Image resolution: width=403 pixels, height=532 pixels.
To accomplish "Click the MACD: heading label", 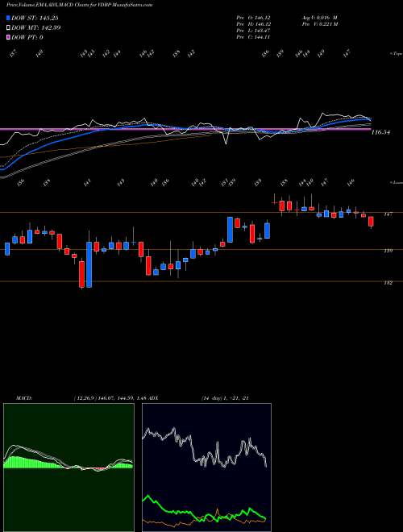I will tap(24, 398).
